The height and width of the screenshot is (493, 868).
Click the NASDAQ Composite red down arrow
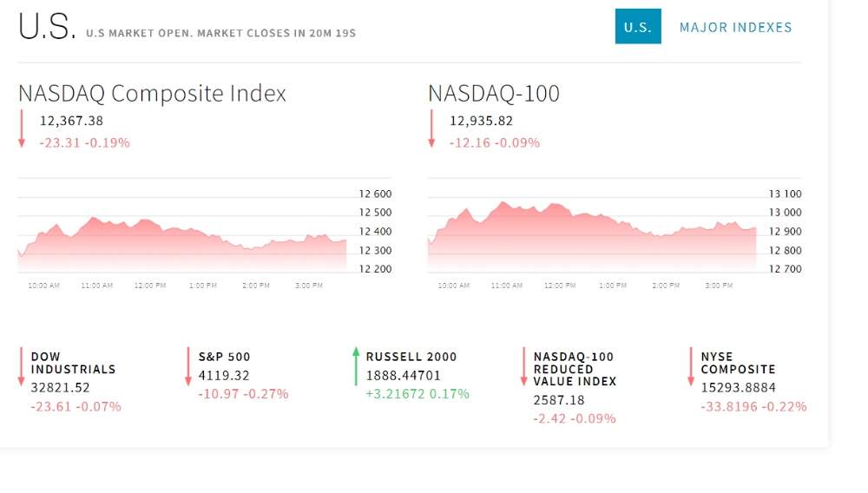(22, 129)
